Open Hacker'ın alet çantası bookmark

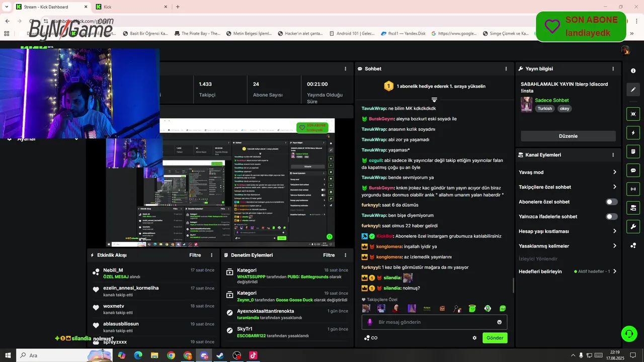click(299, 34)
